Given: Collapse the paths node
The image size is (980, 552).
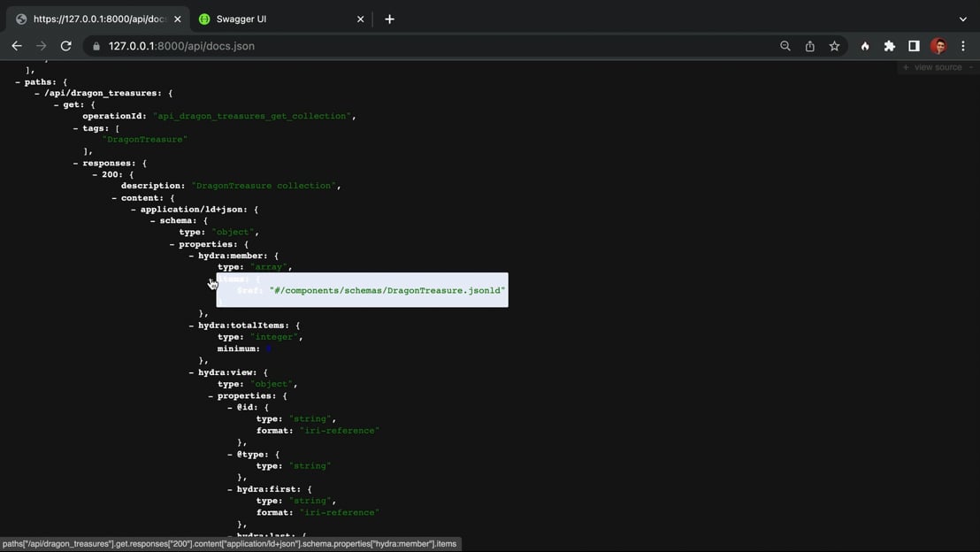Looking at the screenshot, I should coord(18,82).
